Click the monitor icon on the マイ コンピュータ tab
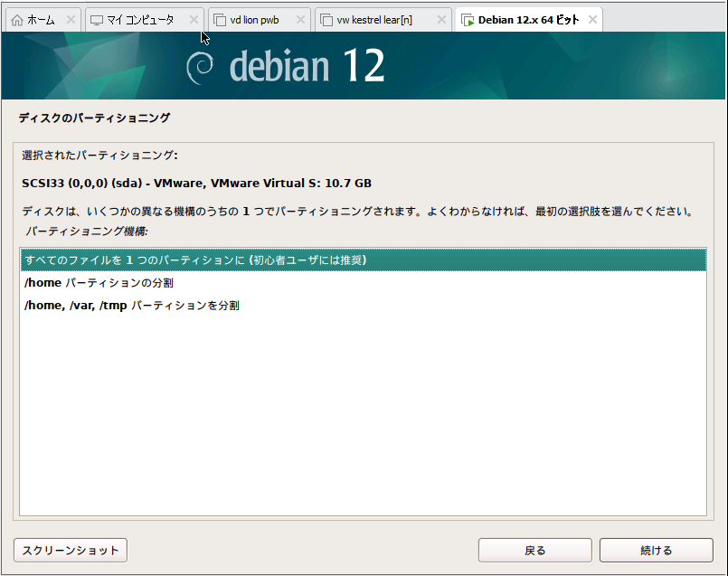The image size is (728, 576). pos(97,21)
